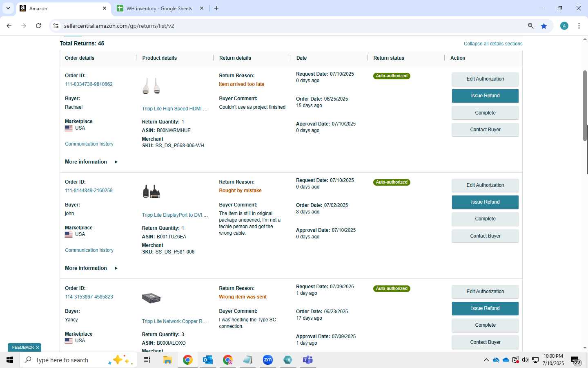588x368 pixels.
Task: Click the DisplayPort to DVI cable thumbnail
Action: 151,192
